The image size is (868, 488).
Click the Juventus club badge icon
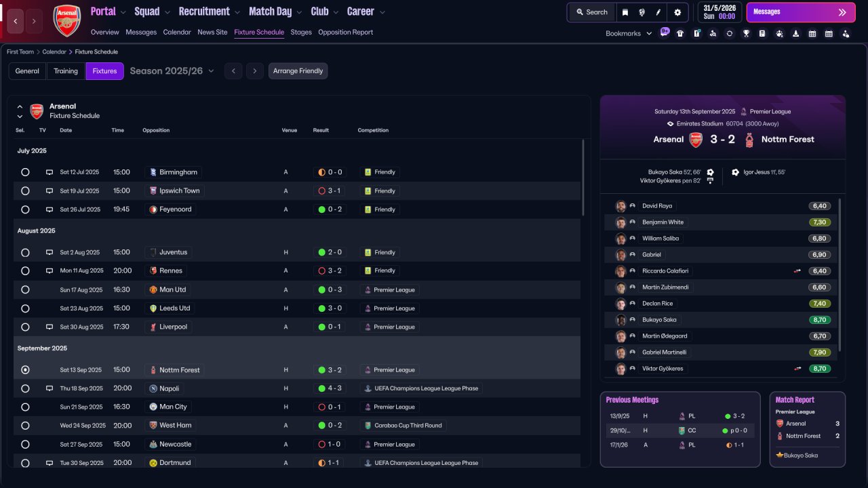click(153, 252)
